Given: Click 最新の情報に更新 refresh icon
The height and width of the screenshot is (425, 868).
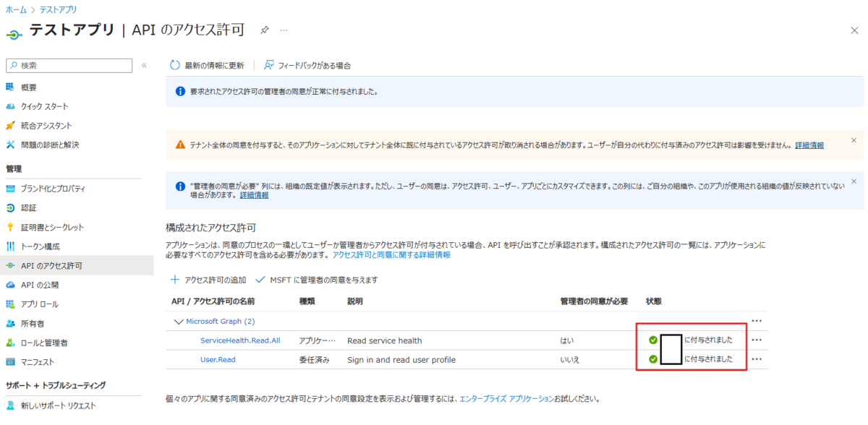Looking at the screenshot, I should click(174, 65).
